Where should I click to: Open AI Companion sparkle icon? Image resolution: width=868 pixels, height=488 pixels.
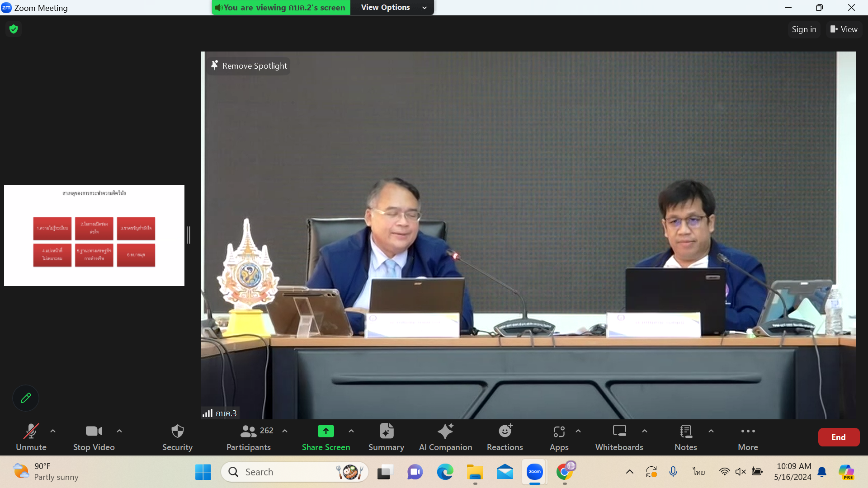pyautogui.click(x=445, y=432)
